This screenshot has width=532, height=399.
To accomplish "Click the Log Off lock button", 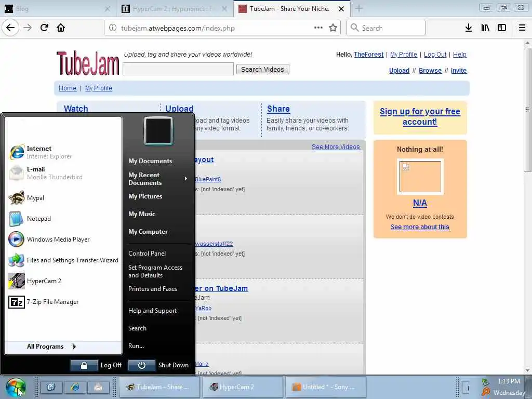I will [84, 365].
